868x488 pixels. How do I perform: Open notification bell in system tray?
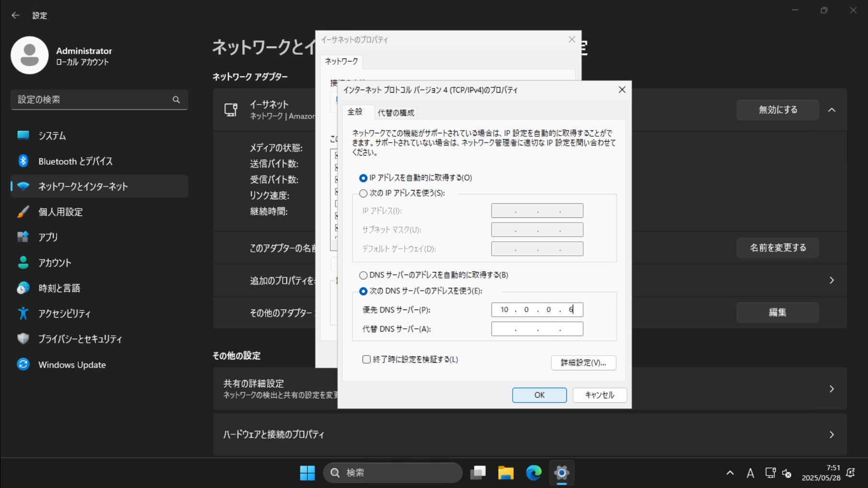[851, 473]
